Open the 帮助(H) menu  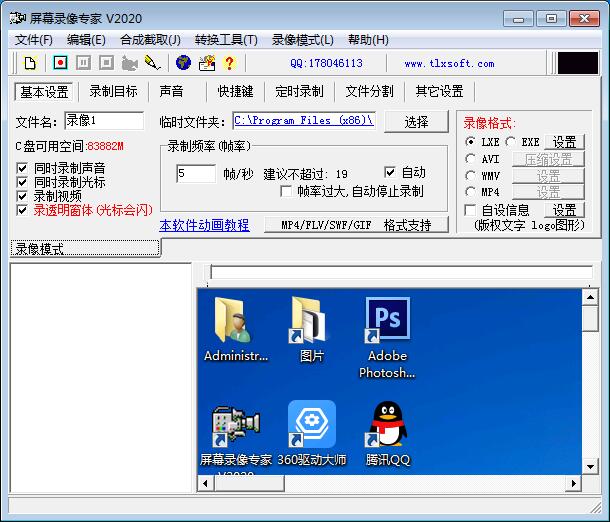tap(368, 40)
